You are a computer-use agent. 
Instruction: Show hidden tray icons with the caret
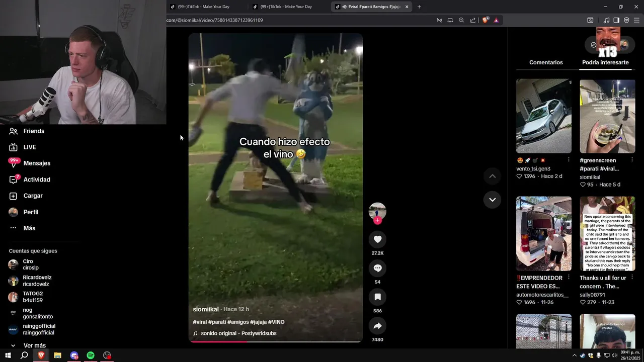coord(574,355)
